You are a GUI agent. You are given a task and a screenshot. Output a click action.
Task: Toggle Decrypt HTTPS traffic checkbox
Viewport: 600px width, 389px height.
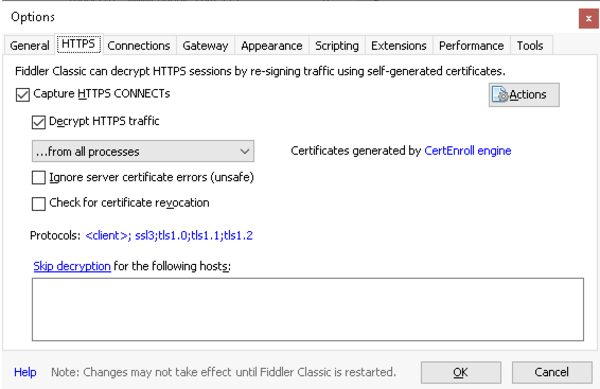(x=38, y=122)
